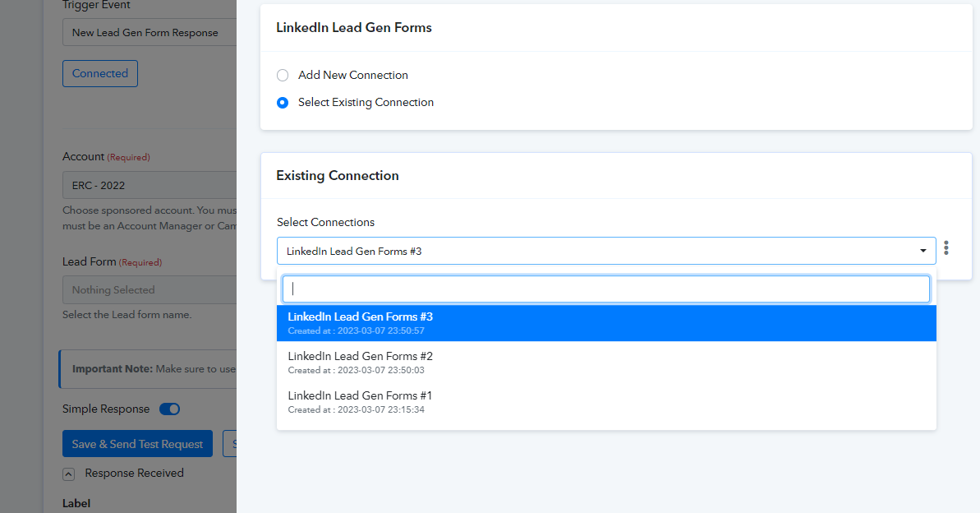Click the Select the Lead form name hint
Screen dimensions: 980x513
tap(127, 315)
